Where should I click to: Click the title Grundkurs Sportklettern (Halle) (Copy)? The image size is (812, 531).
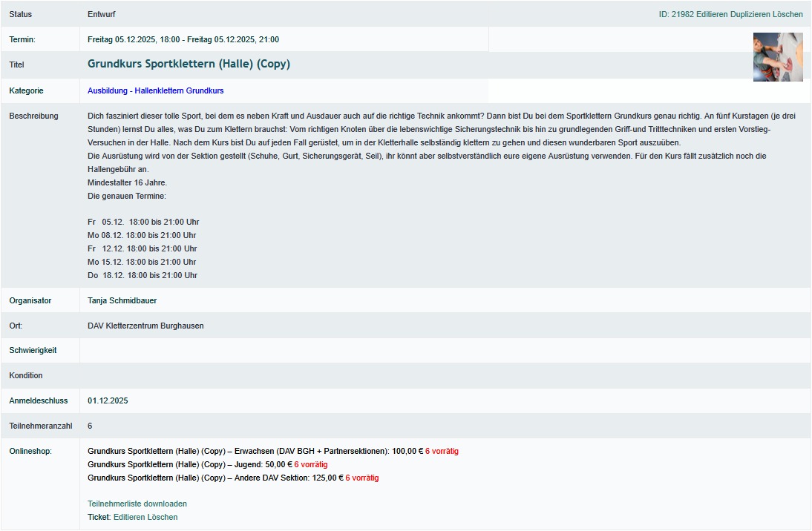tap(189, 65)
